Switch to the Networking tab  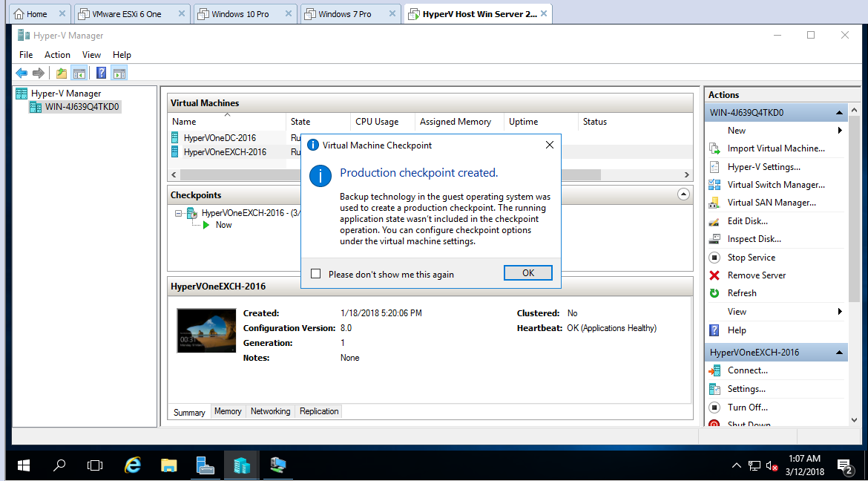click(270, 411)
